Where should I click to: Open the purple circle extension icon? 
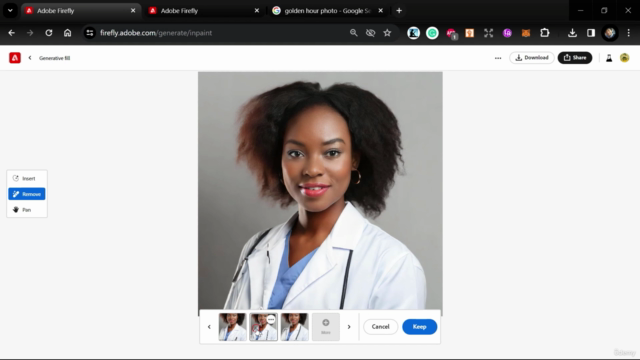click(507, 33)
